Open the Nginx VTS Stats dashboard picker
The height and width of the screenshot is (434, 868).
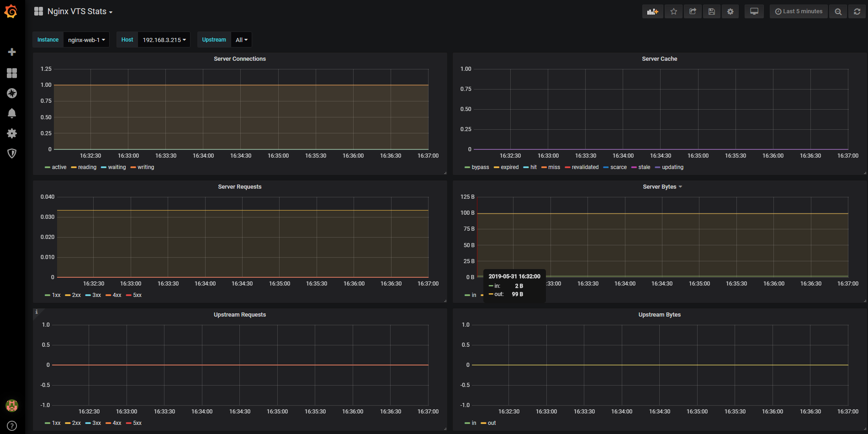77,11
